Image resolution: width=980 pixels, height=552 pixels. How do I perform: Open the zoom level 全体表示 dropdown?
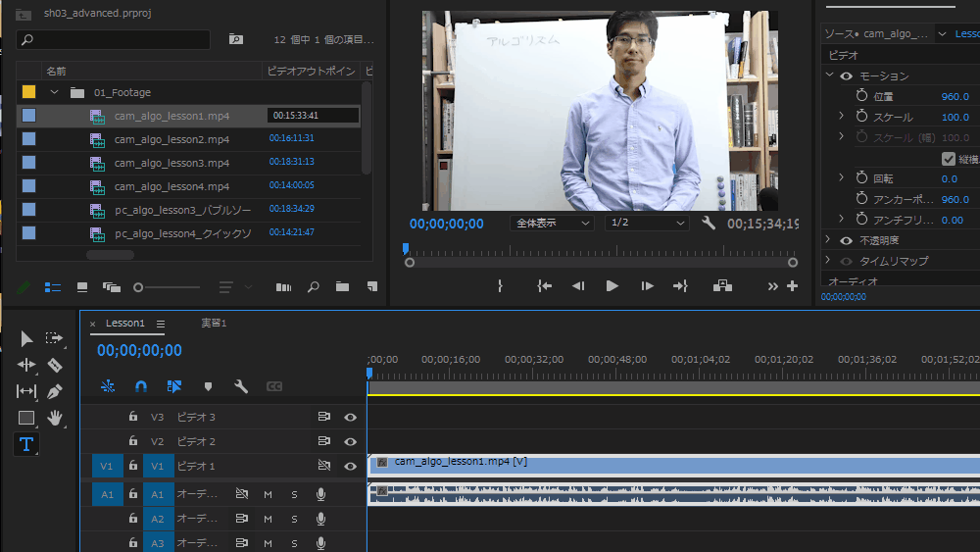[551, 224]
